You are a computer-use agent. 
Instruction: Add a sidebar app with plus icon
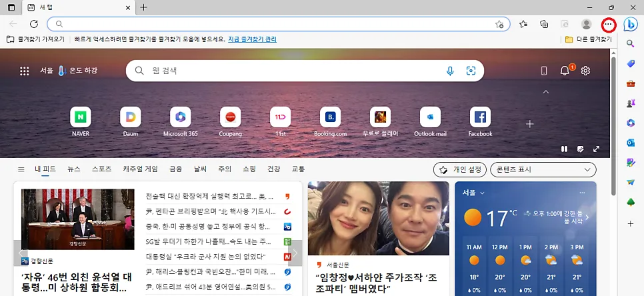(x=631, y=224)
